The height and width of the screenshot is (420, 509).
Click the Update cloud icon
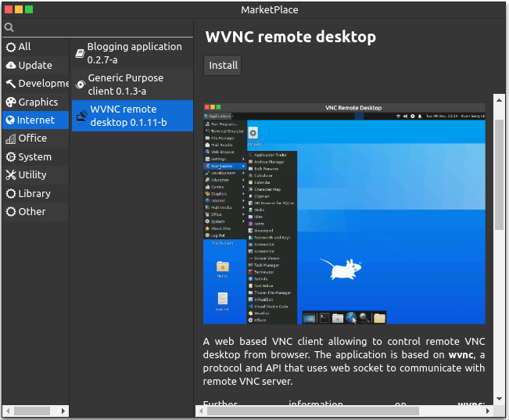point(11,66)
